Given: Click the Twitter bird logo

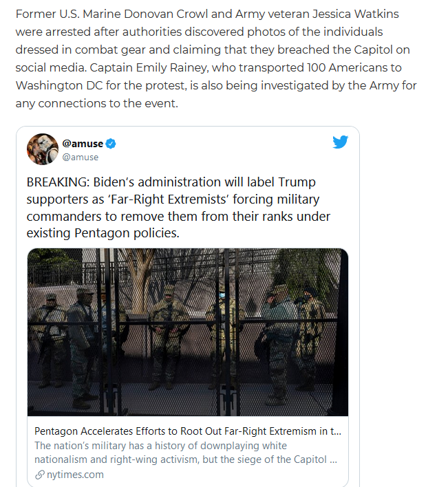Looking at the screenshot, I should tap(340, 142).
